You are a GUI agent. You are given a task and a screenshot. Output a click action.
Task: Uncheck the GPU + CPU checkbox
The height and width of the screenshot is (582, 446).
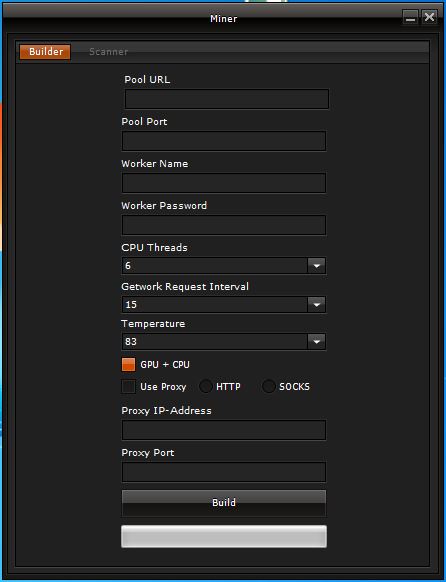coord(128,364)
